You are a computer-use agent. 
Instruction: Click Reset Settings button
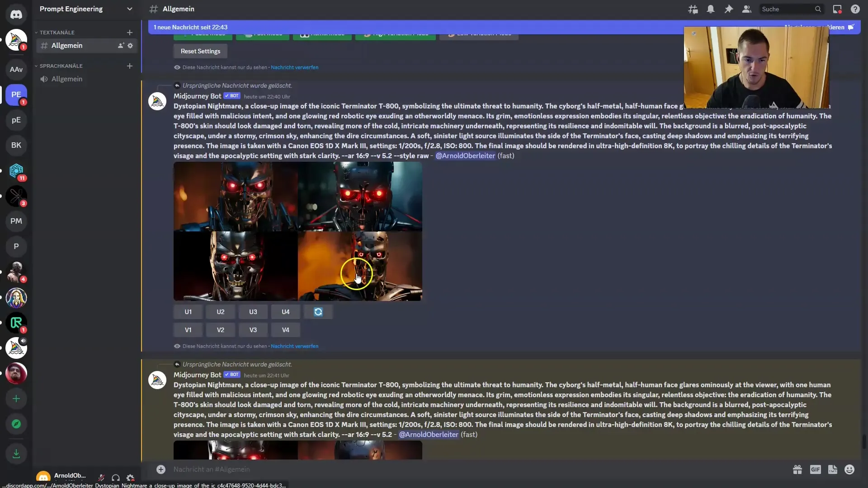pyautogui.click(x=200, y=51)
